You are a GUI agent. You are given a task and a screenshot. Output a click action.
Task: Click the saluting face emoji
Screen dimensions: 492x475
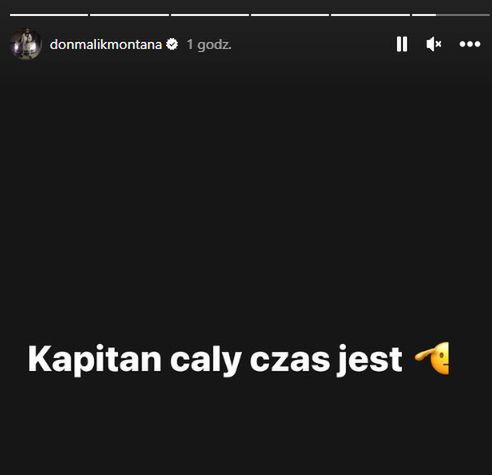pyautogui.click(x=432, y=359)
